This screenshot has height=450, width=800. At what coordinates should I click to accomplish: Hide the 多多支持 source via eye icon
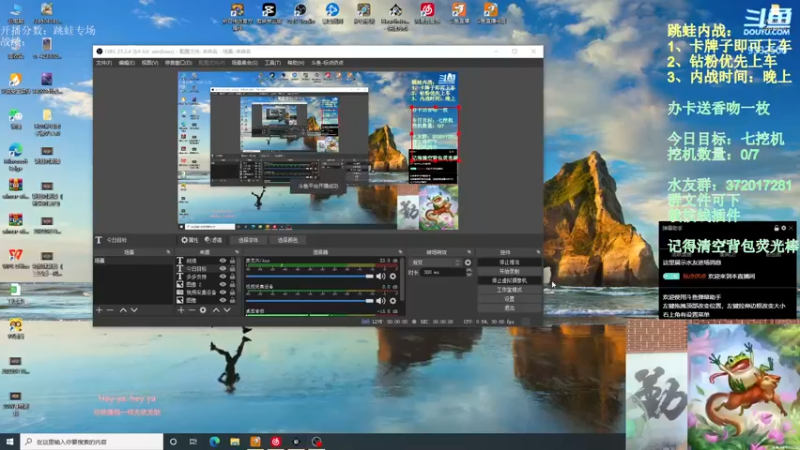(222, 277)
